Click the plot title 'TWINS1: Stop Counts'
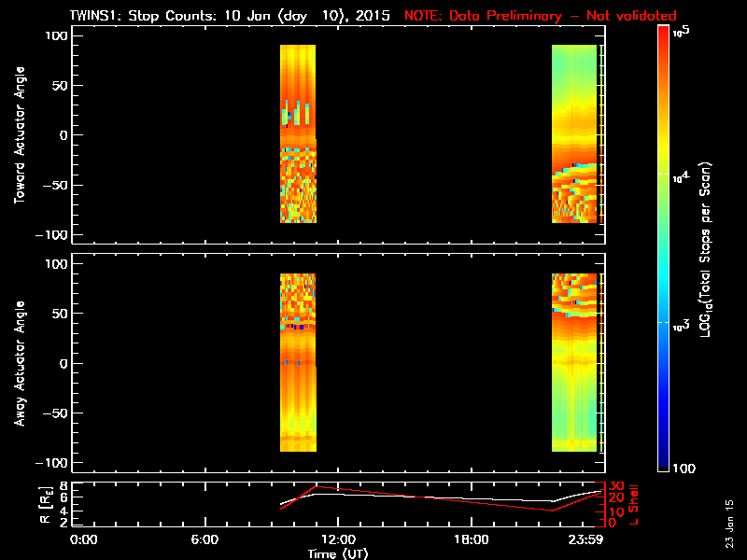 [144, 16]
